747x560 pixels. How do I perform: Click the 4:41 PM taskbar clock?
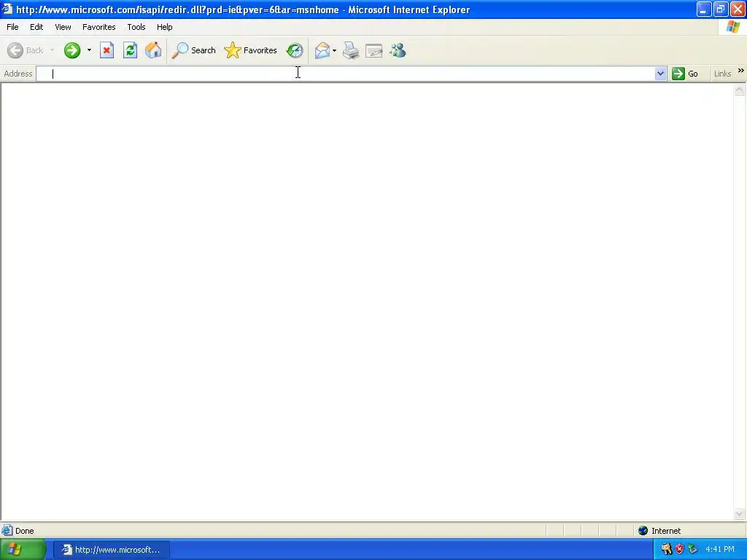720,550
